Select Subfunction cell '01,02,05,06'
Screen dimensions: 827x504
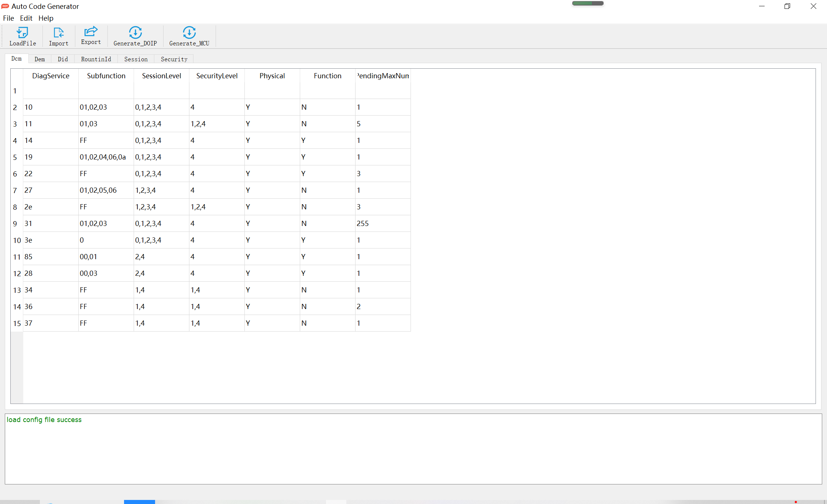(x=106, y=190)
